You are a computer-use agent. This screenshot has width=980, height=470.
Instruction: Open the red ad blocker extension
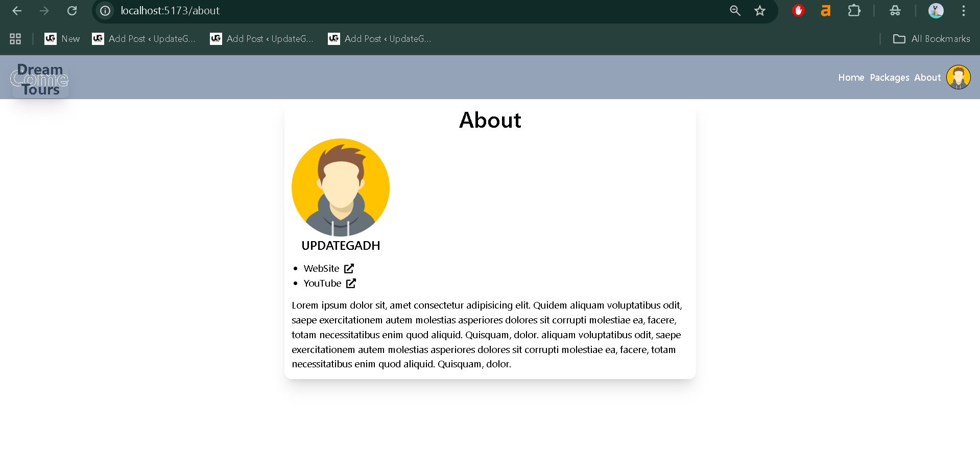(798, 11)
